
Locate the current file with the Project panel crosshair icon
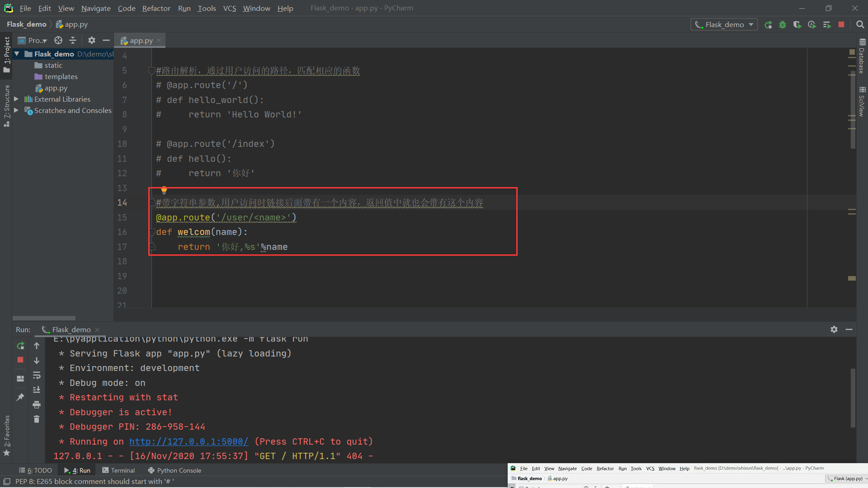58,40
